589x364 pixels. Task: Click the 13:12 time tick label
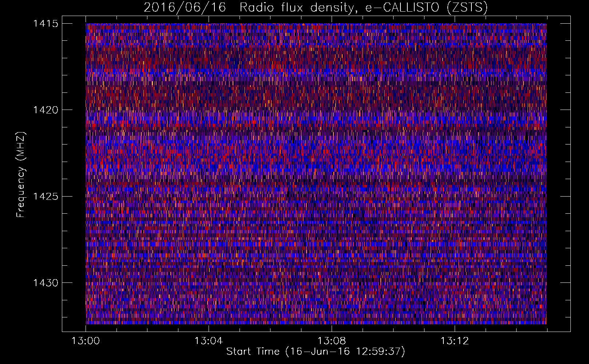pos(455,341)
